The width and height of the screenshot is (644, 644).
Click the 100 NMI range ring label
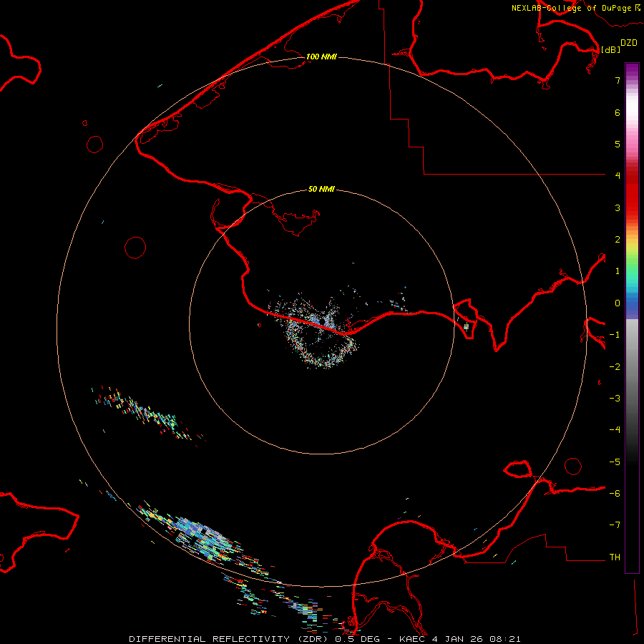321,57
